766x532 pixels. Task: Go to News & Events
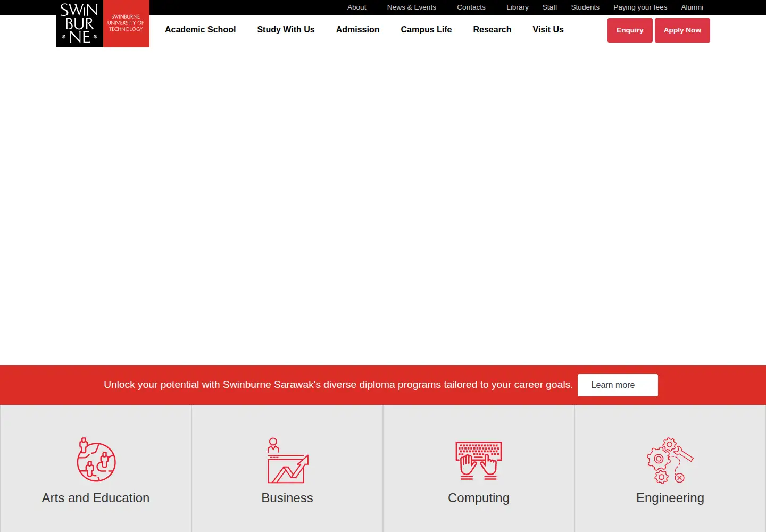(x=412, y=7)
